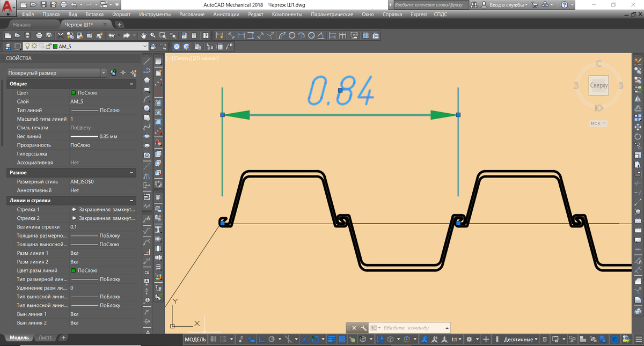
Task: Click the Введите команду command input field
Action: [411, 328]
